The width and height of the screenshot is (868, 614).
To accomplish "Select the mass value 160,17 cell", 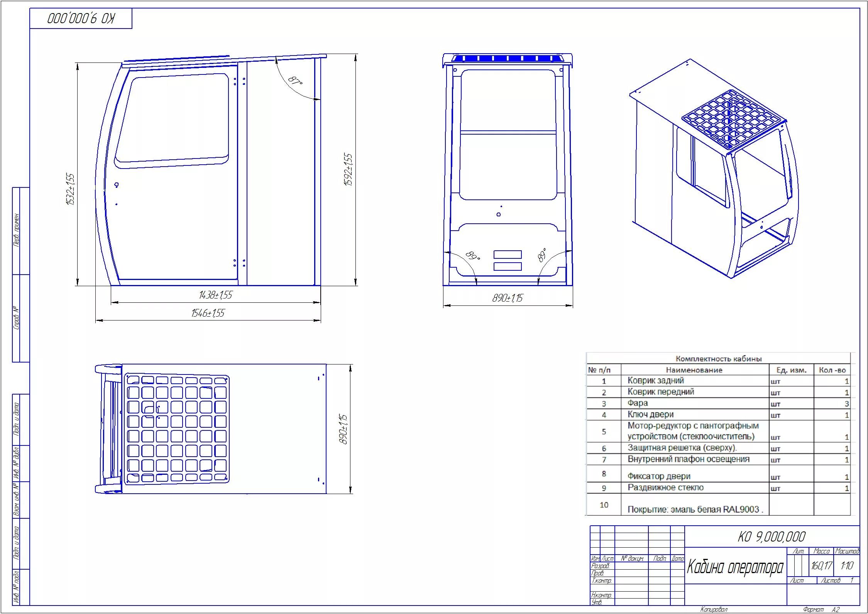I will [x=821, y=566].
